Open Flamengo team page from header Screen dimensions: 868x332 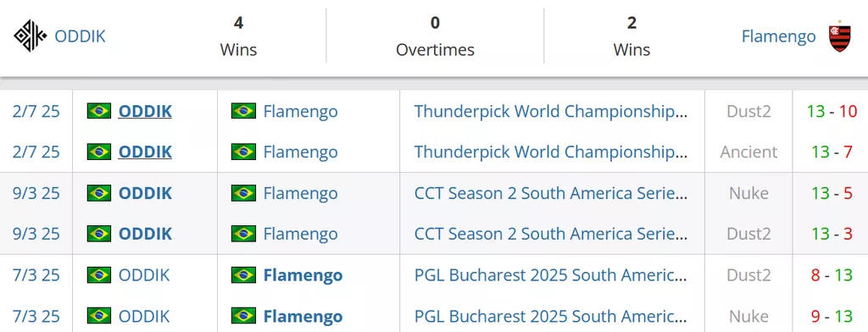click(778, 36)
